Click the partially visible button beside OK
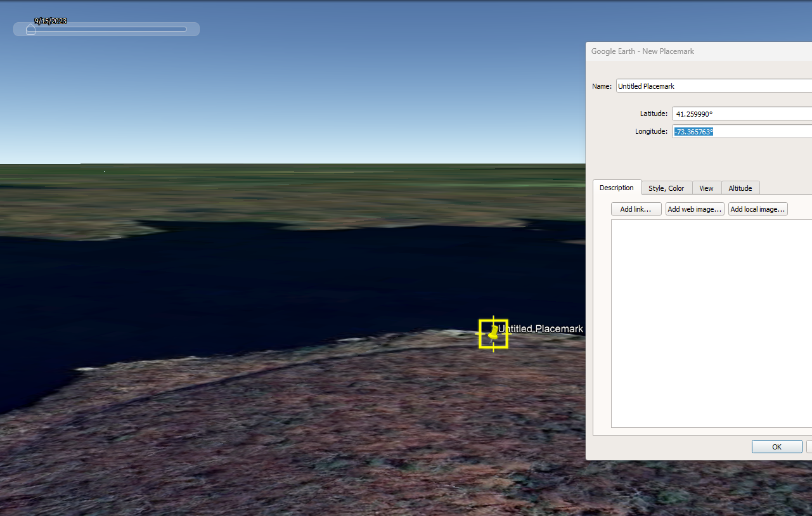Image resolution: width=812 pixels, height=516 pixels. tap(809, 447)
